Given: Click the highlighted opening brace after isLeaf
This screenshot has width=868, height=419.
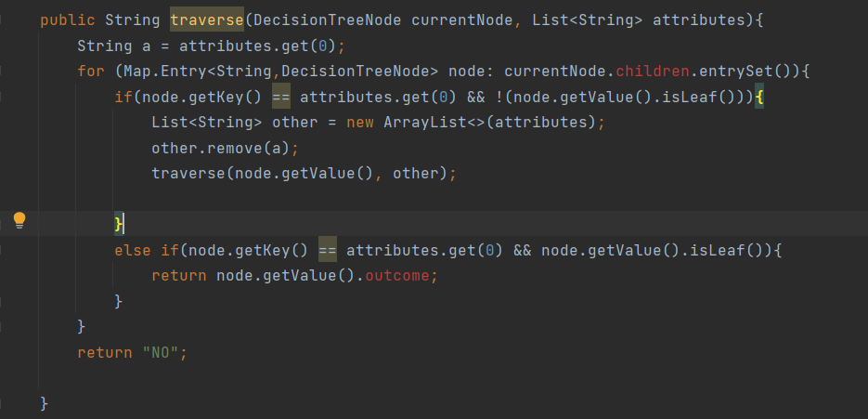Looking at the screenshot, I should coord(758,95).
